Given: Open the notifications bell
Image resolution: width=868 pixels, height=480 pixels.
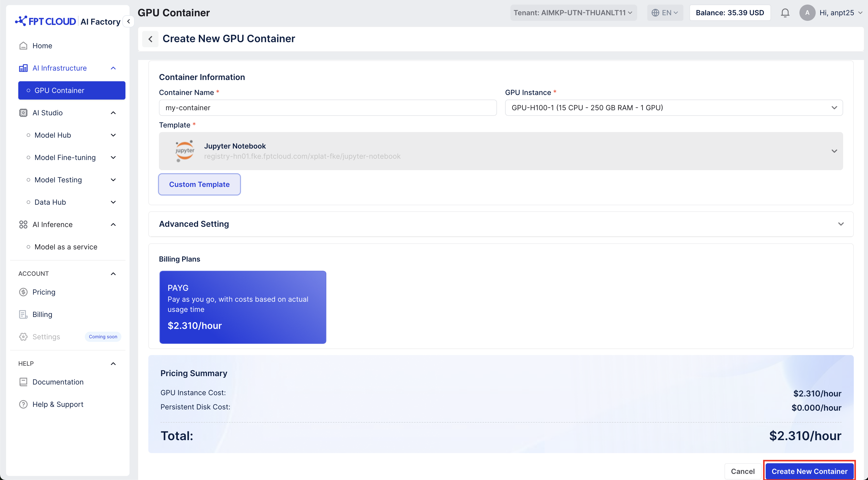Looking at the screenshot, I should (785, 13).
